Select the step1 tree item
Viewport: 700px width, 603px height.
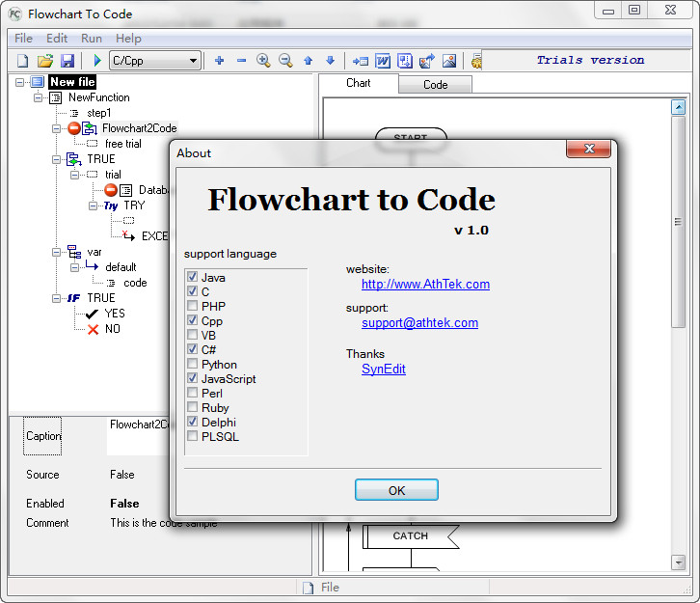[x=98, y=113]
